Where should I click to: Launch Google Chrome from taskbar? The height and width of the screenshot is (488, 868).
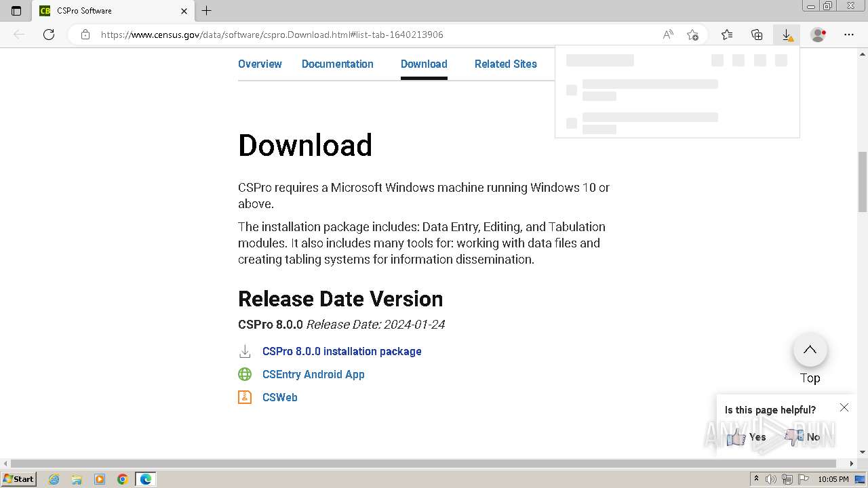click(x=122, y=479)
